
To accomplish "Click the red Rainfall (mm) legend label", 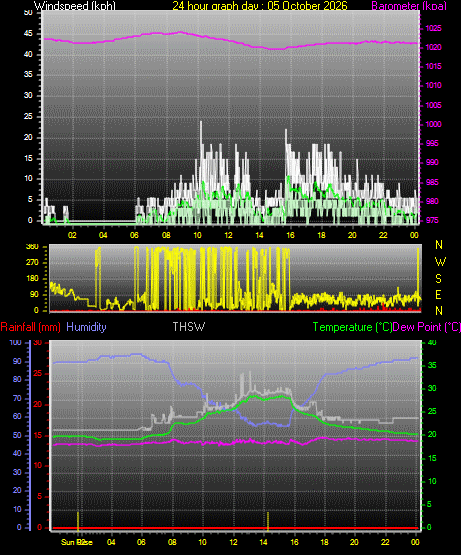I will point(30,327).
